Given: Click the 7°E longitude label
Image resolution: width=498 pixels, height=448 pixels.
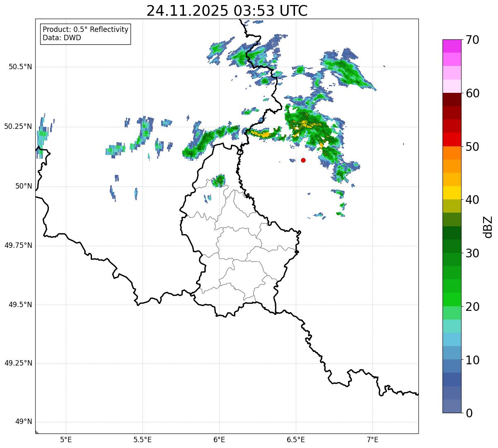Looking at the screenshot, I should point(372,440).
